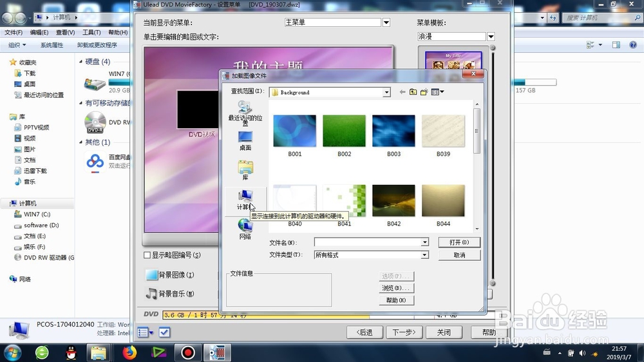644x362 pixels.
Task: Click the Back button in MovieFactory
Action: pyautogui.click(x=365, y=332)
